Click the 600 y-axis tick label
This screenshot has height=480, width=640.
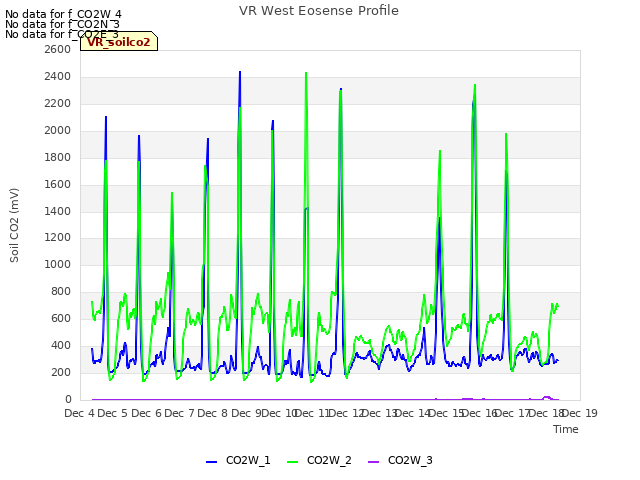pos(61,318)
